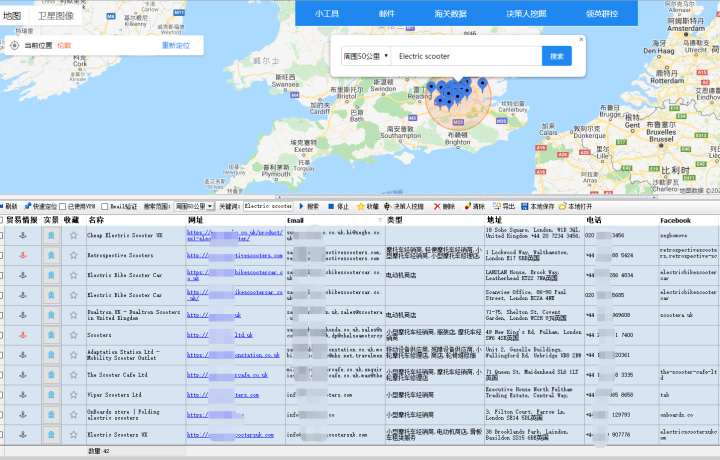
Task: Select the 'The Scooter Cafe Ltd' name cell
Action: 136,375
